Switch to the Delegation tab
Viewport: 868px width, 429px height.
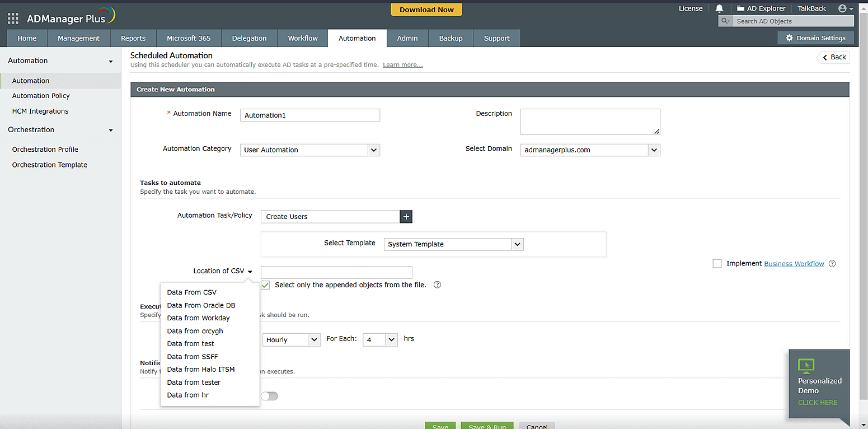(x=249, y=38)
